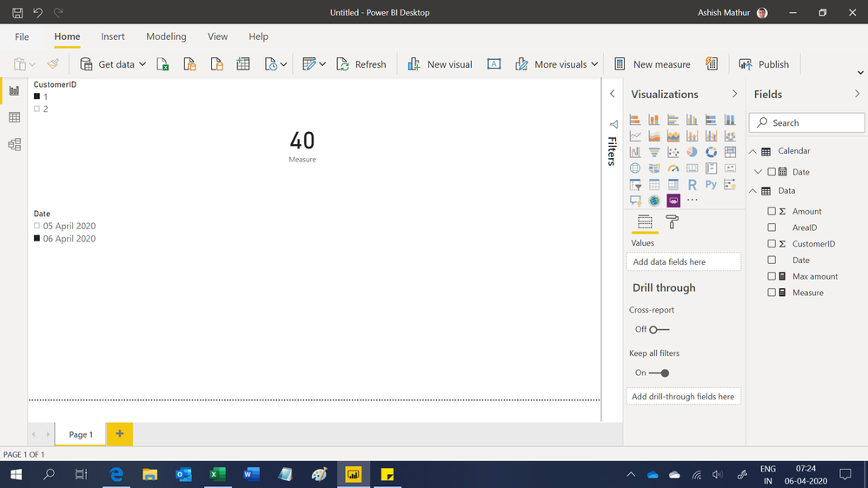
Task: Choose the KPI visualization
Action: [x=730, y=168]
